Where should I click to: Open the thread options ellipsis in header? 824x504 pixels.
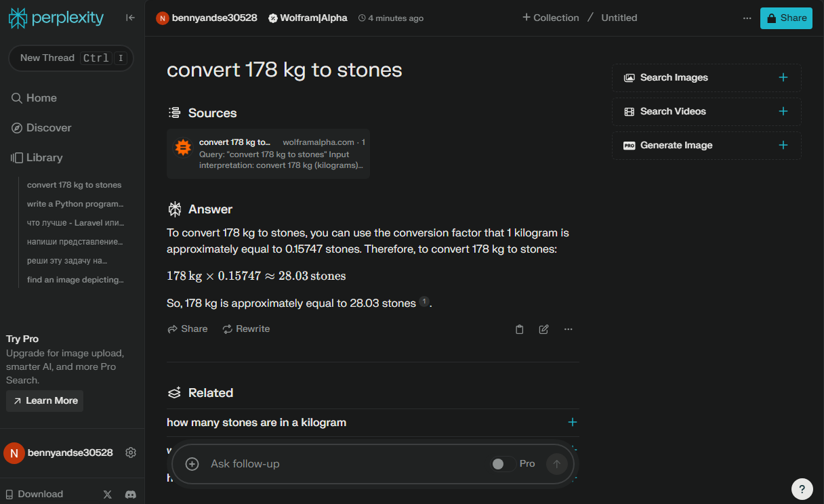(x=747, y=18)
